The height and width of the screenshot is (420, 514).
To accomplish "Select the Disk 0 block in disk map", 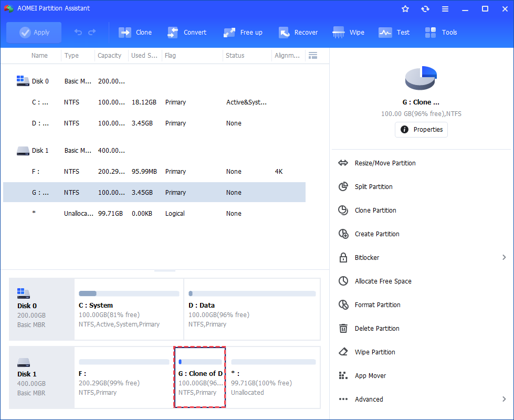I will point(41,309).
